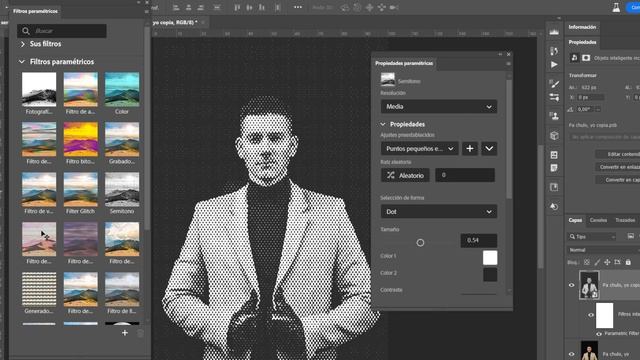Switch to the Información tab
The width and height of the screenshot is (640, 360).
click(x=582, y=27)
